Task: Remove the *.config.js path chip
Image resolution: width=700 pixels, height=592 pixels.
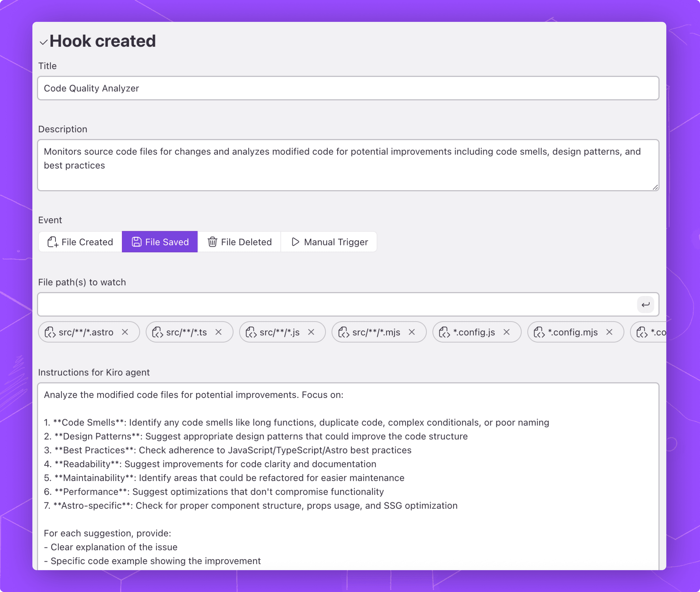Action: point(507,332)
